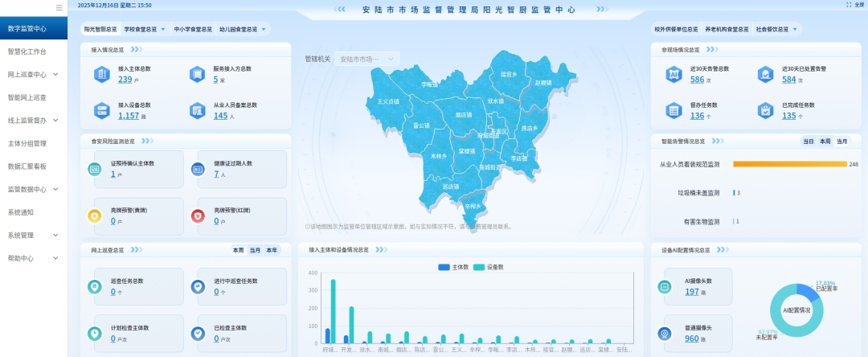Open the 管辖机关 dropdown selector
The image size is (868, 357).
(x=367, y=59)
